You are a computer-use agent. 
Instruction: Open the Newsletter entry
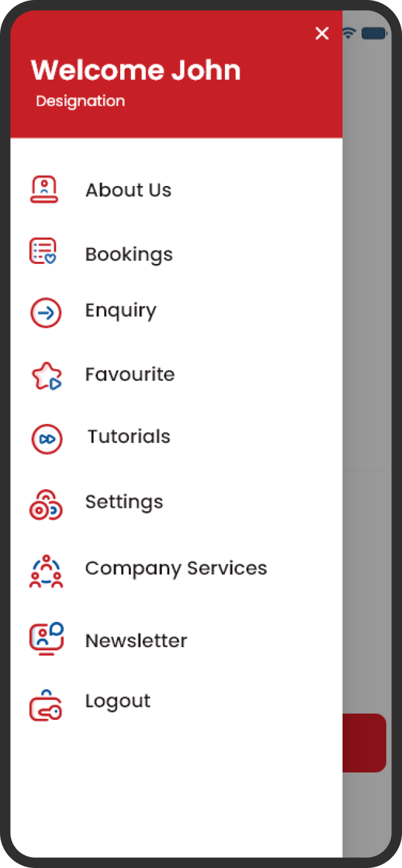pyautogui.click(x=137, y=640)
